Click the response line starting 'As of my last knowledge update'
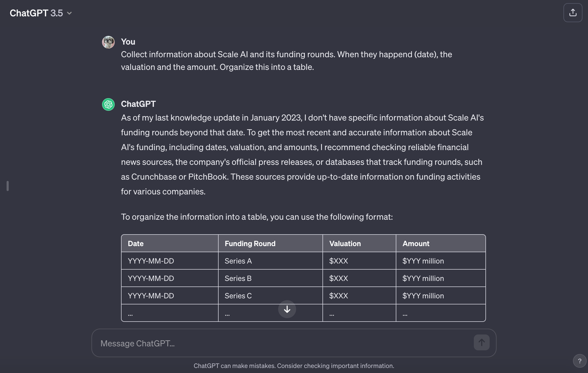588x373 pixels. click(x=302, y=118)
